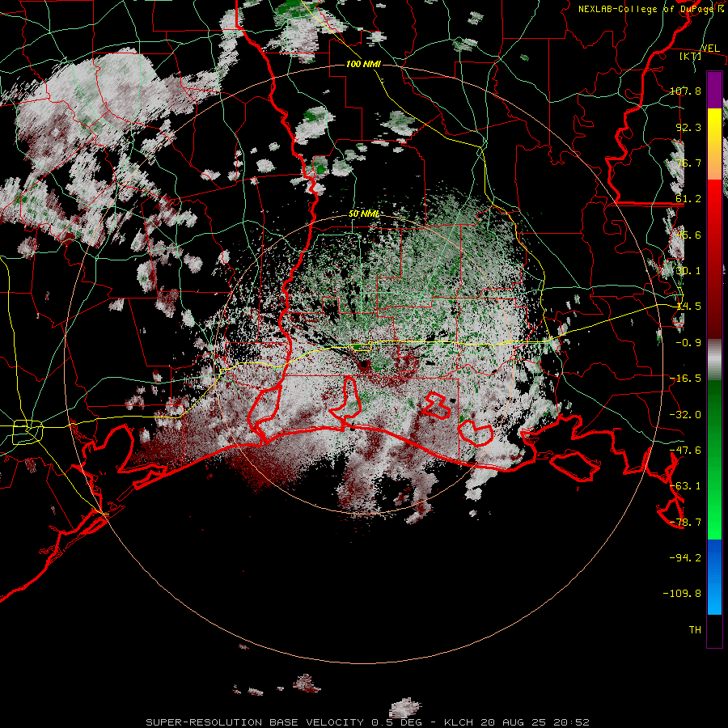The width and height of the screenshot is (728, 728).
Task: Click the 61.2 scale value
Action: coord(688,199)
